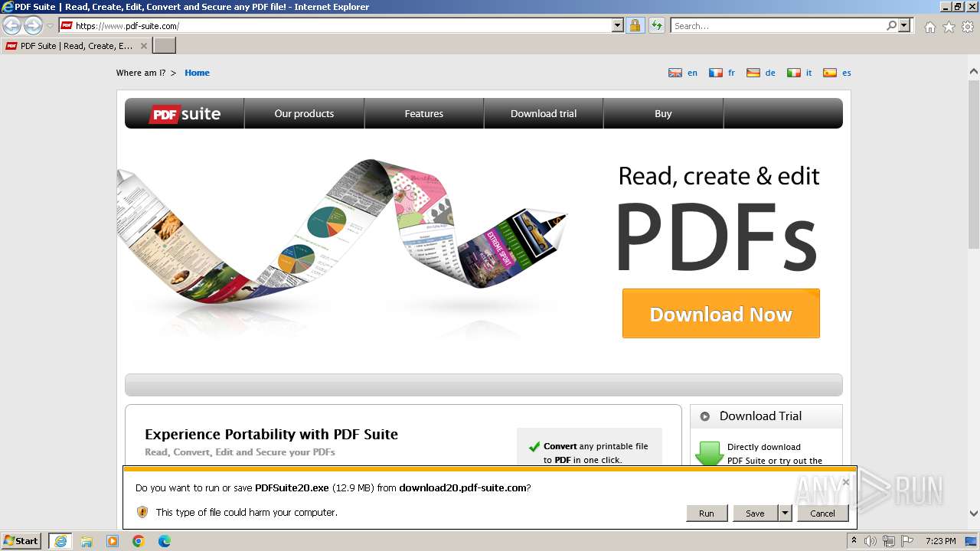The height and width of the screenshot is (551, 980).
Task: Open the search provider dropdown arrow
Action: point(904,25)
